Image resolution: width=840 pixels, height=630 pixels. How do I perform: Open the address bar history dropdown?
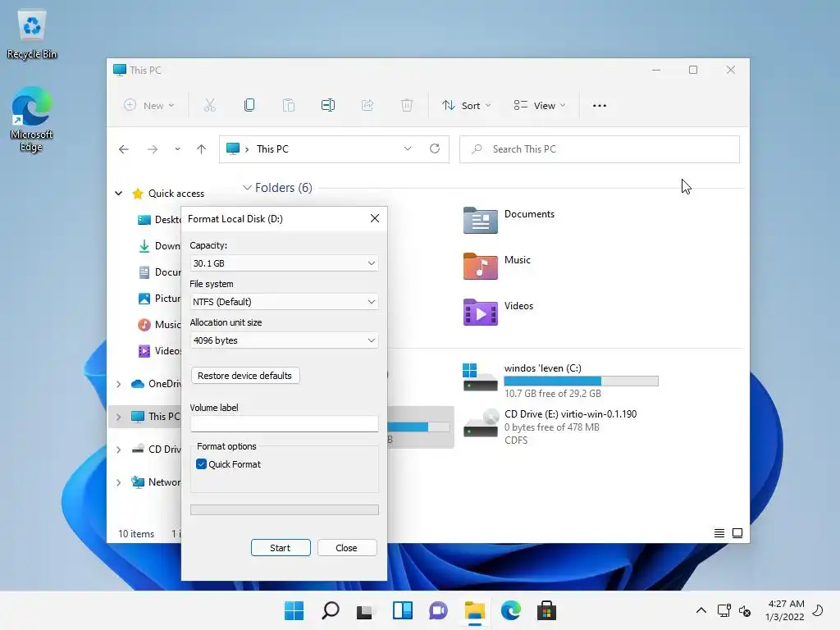[408, 148]
